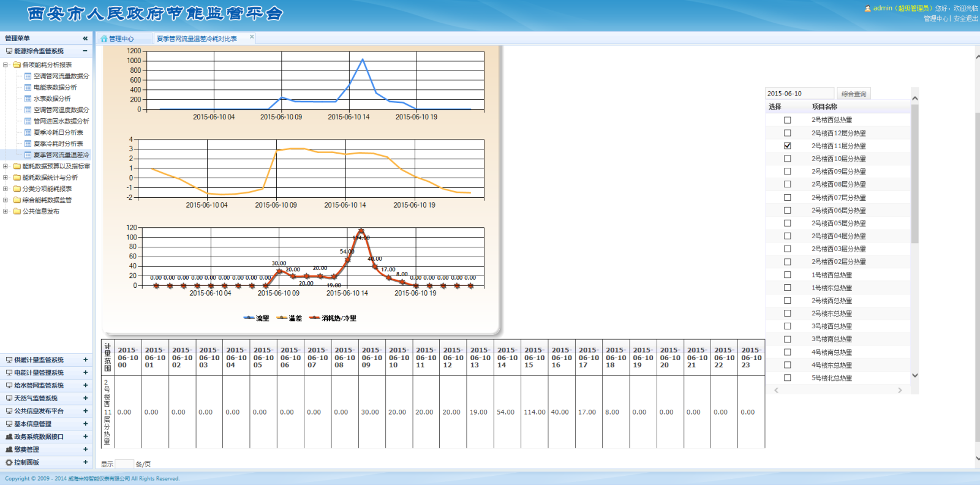The height and width of the screenshot is (485, 980).
Task: Switch to the 管理中心 tab
Action: point(121,39)
